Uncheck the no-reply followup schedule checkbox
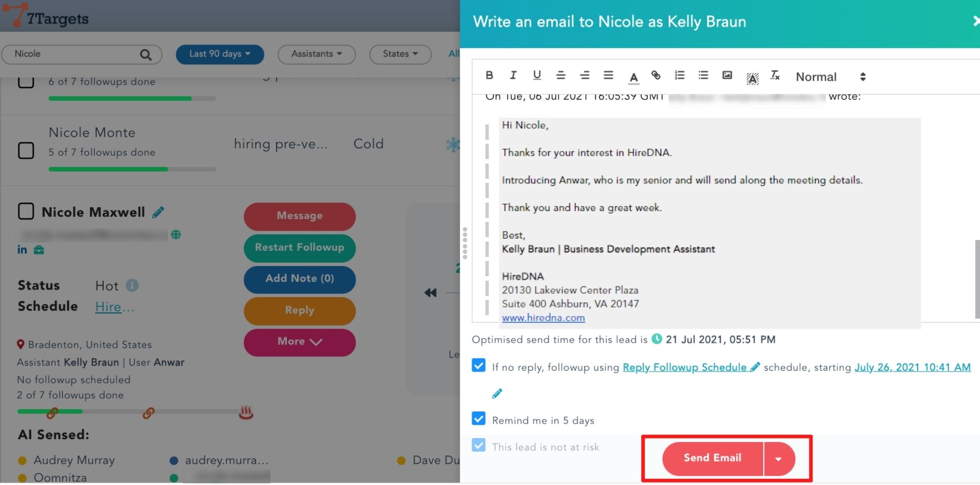 pos(479,366)
